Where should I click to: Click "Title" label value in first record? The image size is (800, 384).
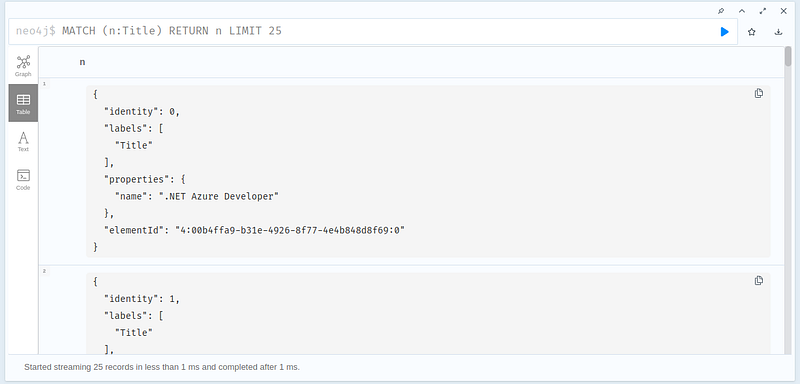coord(134,146)
